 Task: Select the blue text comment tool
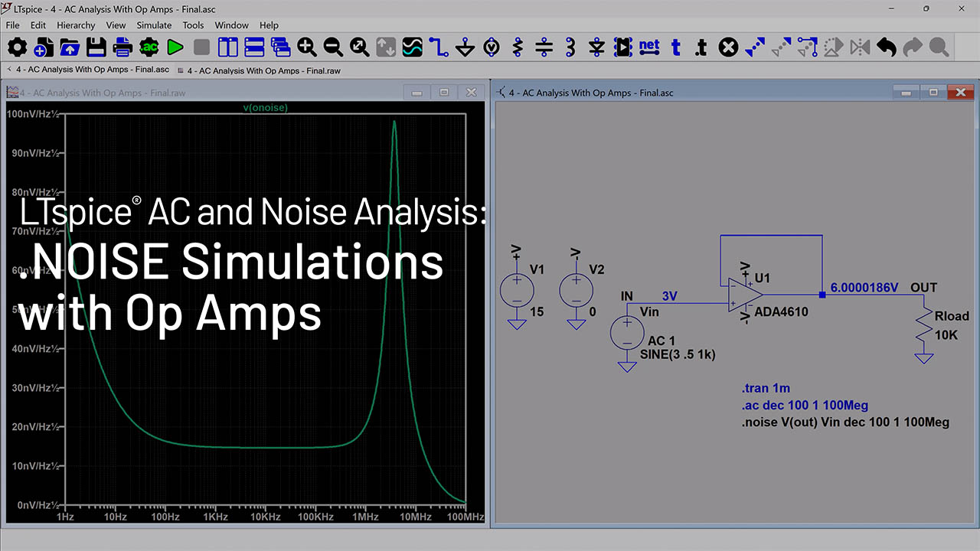[x=676, y=47]
